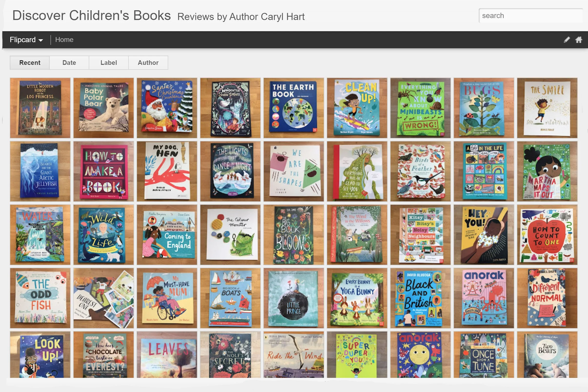This screenshot has height=392, width=588.
Task: Focus the search input field
Action: click(x=531, y=16)
